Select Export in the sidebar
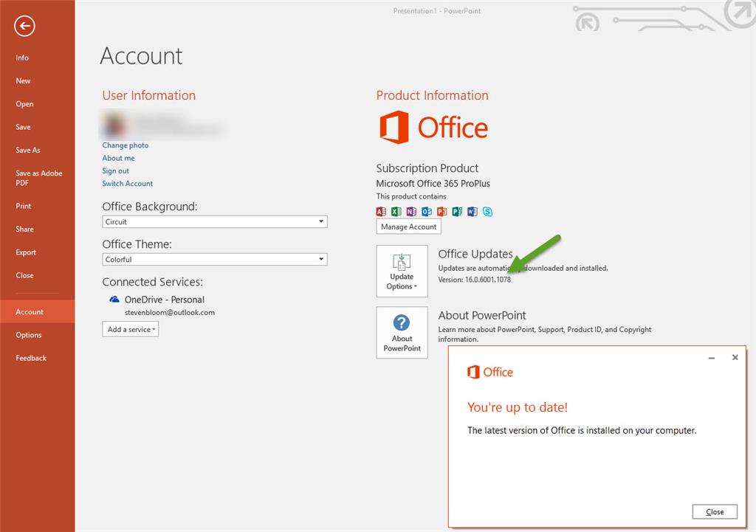The image size is (756, 532). (26, 252)
